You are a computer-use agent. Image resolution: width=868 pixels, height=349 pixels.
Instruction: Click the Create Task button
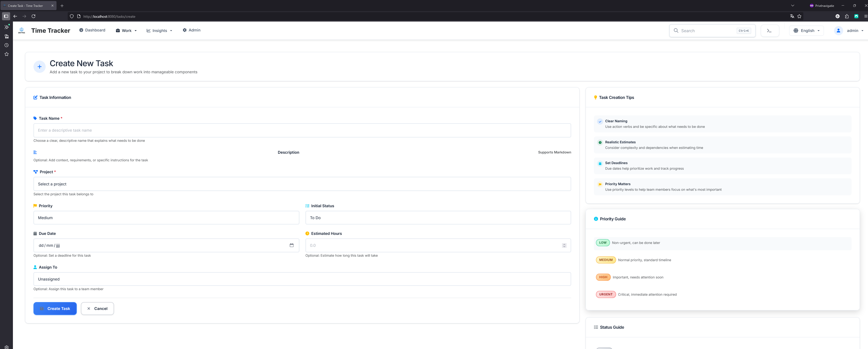pyautogui.click(x=55, y=308)
